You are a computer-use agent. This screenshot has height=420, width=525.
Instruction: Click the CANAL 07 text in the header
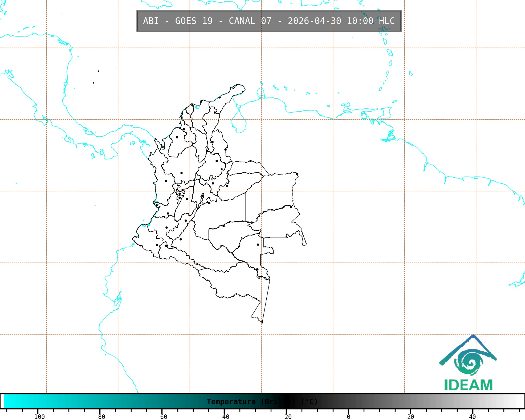coord(250,21)
